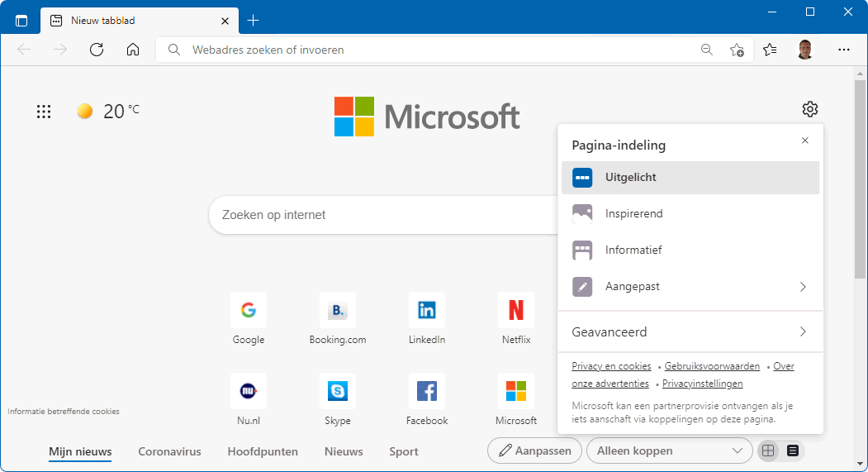Select the Informatief page layout
Image resolution: width=868 pixels, height=472 pixels.
[x=690, y=250]
